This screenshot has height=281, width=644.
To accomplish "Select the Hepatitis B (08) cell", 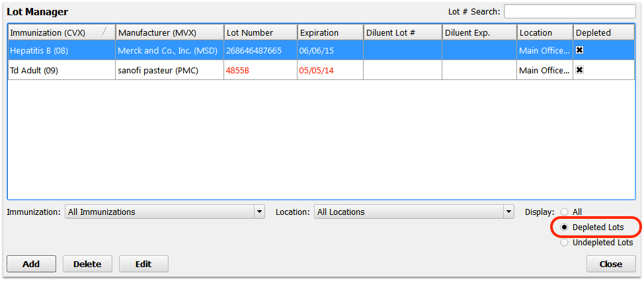I will point(61,50).
